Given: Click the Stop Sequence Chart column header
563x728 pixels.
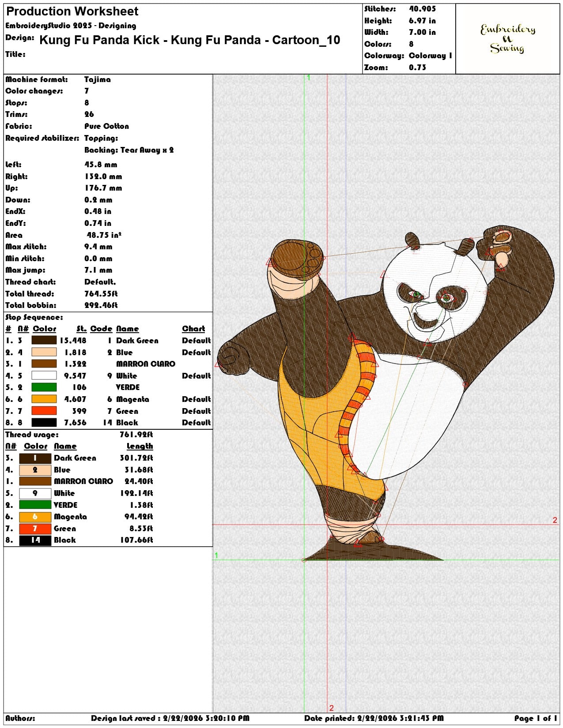Looking at the screenshot, I should coord(193,329).
